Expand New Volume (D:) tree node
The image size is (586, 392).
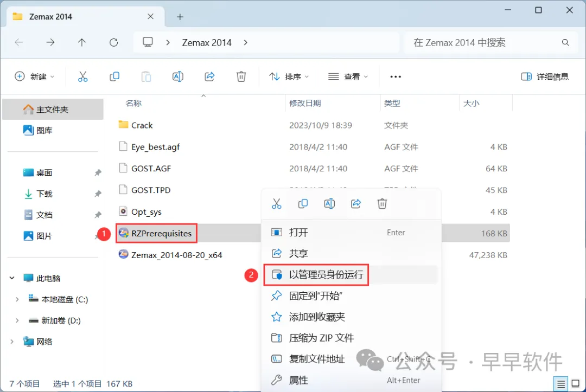(x=17, y=320)
